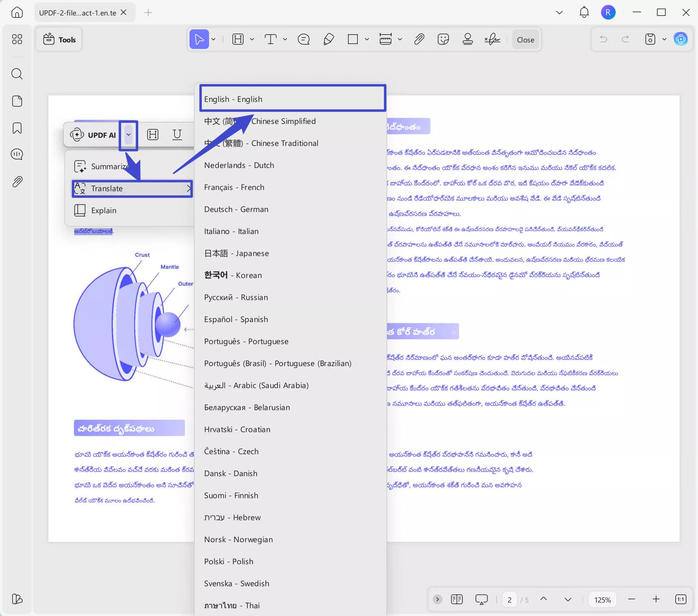The height and width of the screenshot is (616, 698).
Task: Click the bookmarks icon in the sidebar
Action: [17, 128]
